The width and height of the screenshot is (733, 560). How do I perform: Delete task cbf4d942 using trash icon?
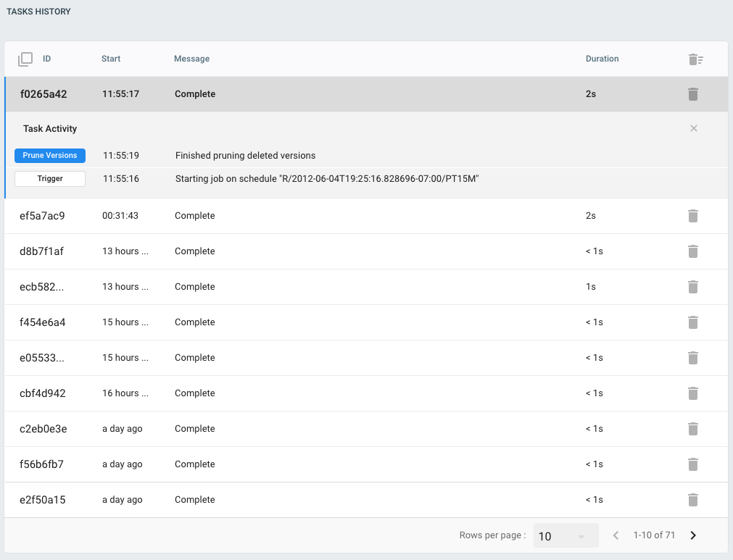coord(692,393)
